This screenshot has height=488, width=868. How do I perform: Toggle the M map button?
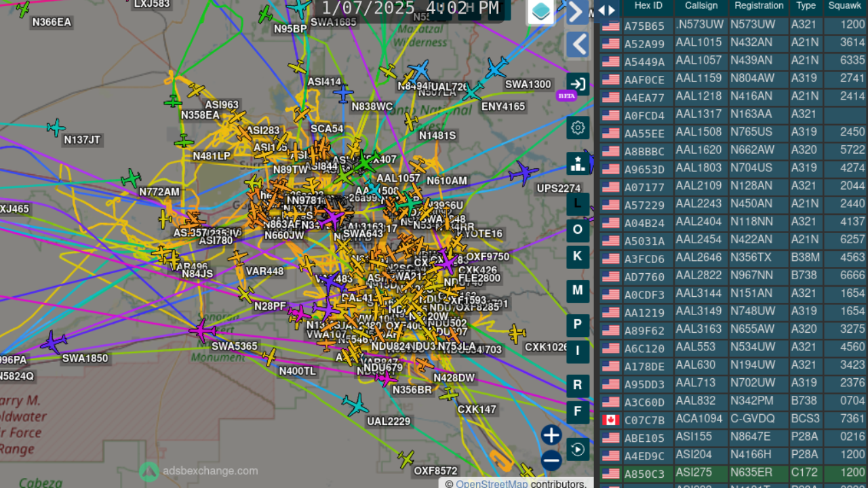(578, 291)
